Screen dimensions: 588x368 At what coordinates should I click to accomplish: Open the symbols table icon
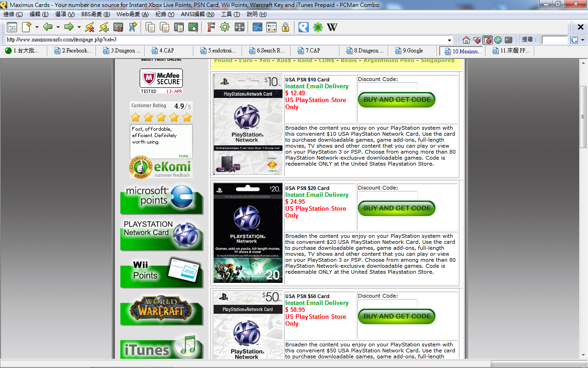click(271, 27)
